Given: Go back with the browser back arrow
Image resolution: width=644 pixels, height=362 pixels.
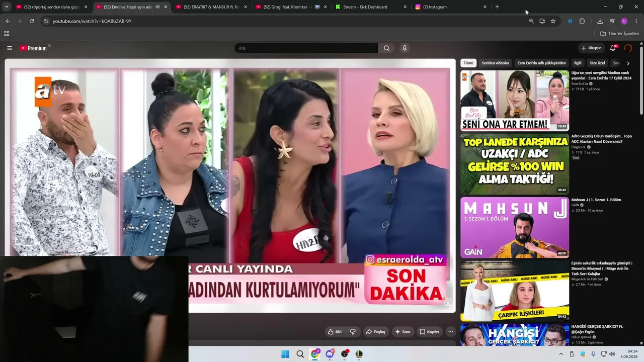Looking at the screenshot, I should tap(8, 21).
